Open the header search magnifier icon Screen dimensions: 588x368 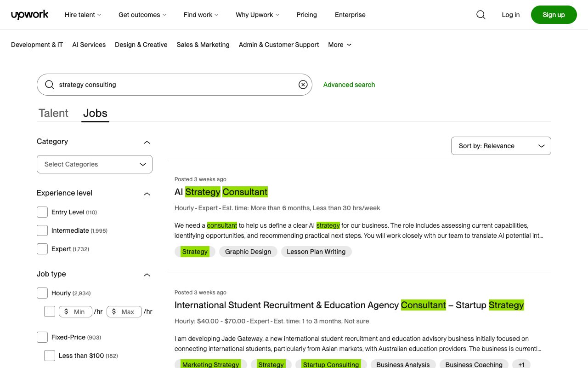[x=481, y=15]
